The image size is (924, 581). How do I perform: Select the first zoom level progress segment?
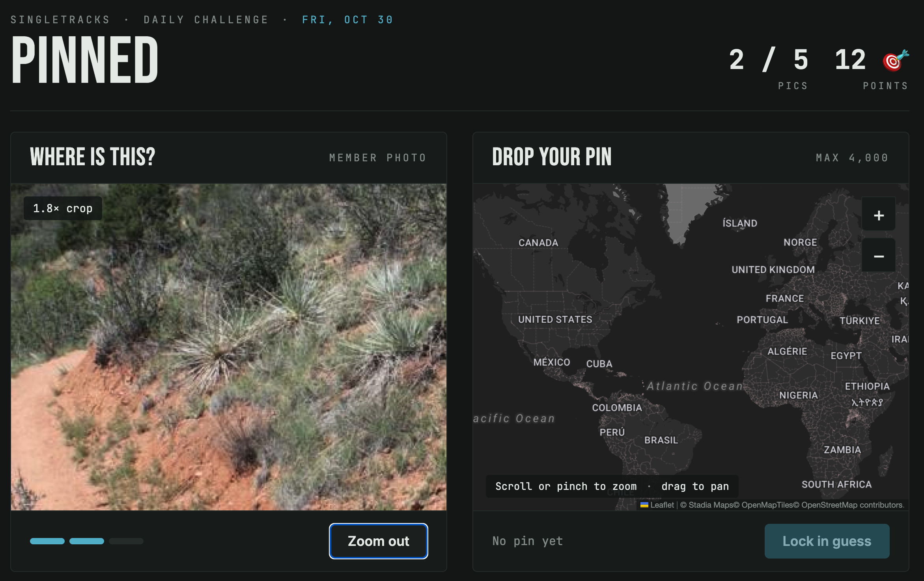[47, 541]
